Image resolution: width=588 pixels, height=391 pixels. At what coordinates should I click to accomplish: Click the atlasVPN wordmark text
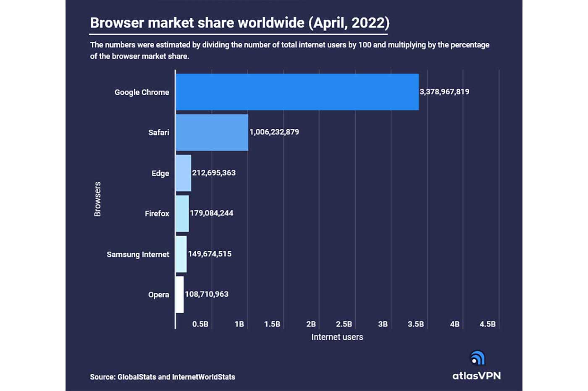pyautogui.click(x=476, y=375)
